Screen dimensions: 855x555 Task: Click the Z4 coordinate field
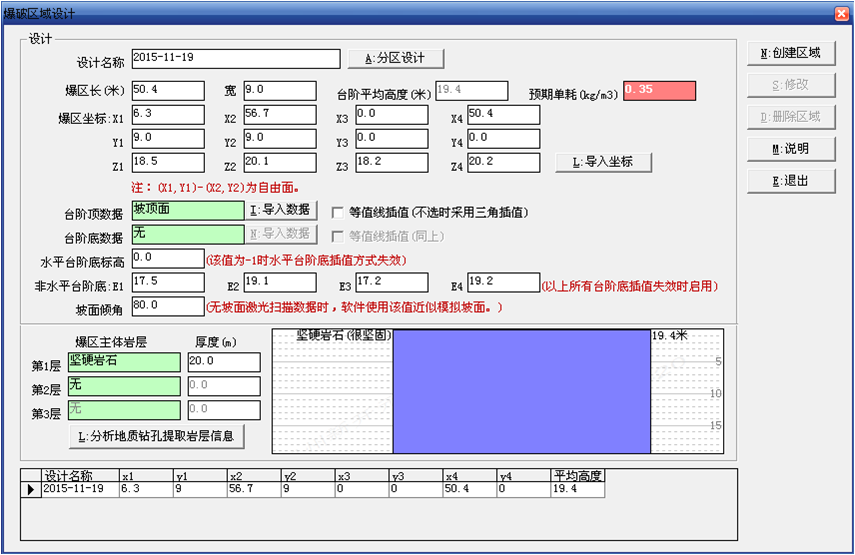coord(502,162)
